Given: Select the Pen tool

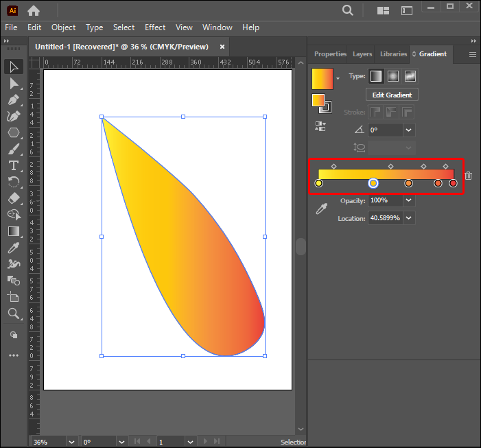Looking at the screenshot, I should [14, 99].
